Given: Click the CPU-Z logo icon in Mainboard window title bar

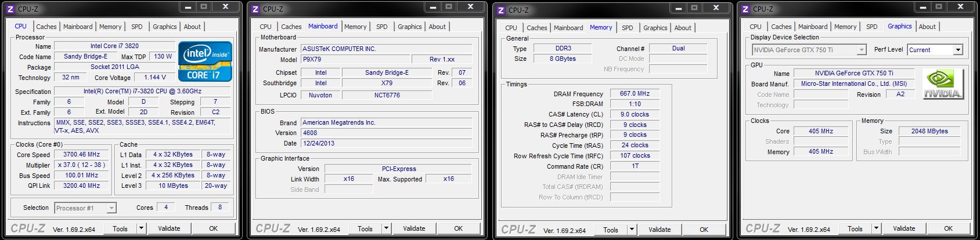Looking at the screenshot, I should (x=255, y=9).
